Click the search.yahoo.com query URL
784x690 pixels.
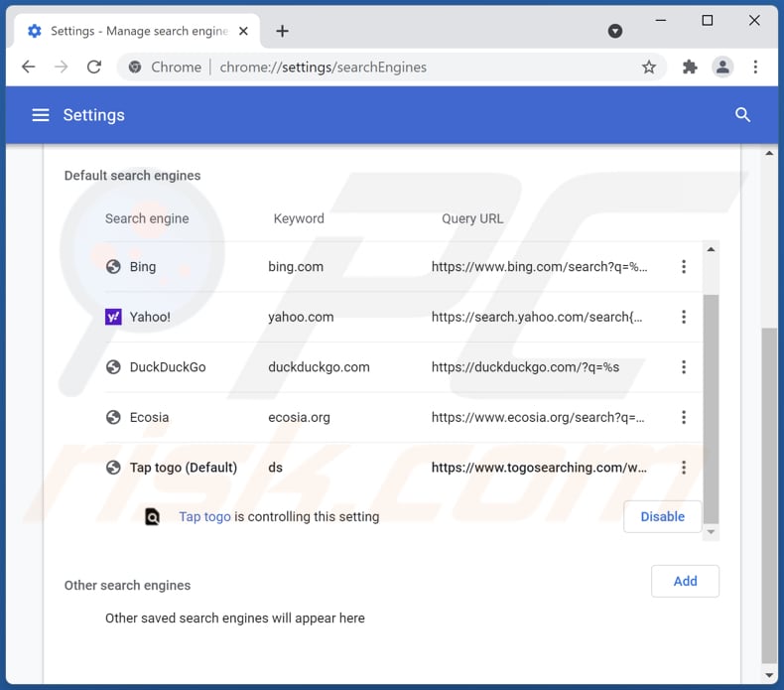tap(537, 317)
